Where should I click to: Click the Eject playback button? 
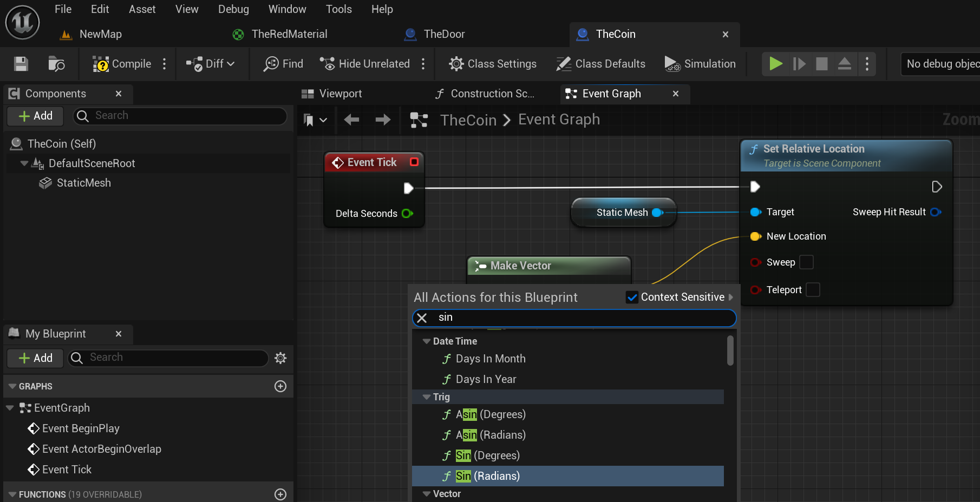[x=845, y=64]
